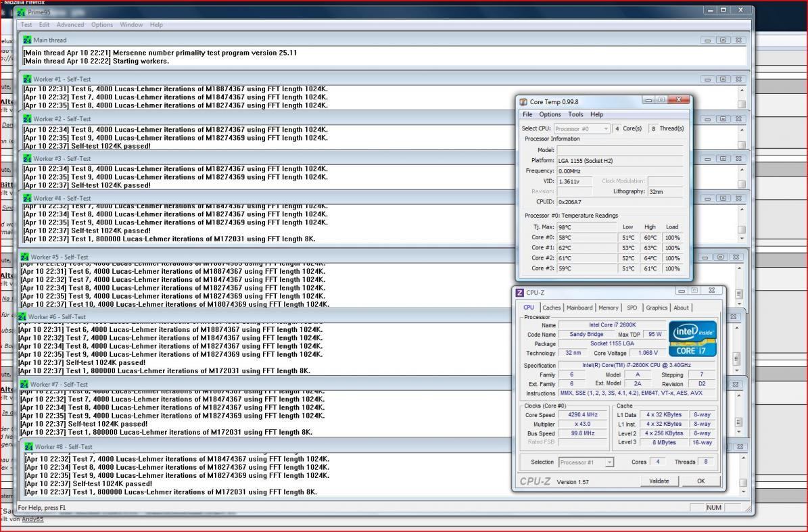The height and width of the screenshot is (532, 808).
Task: Open the Advanced menu in Prime95
Action: click(70, 25)
